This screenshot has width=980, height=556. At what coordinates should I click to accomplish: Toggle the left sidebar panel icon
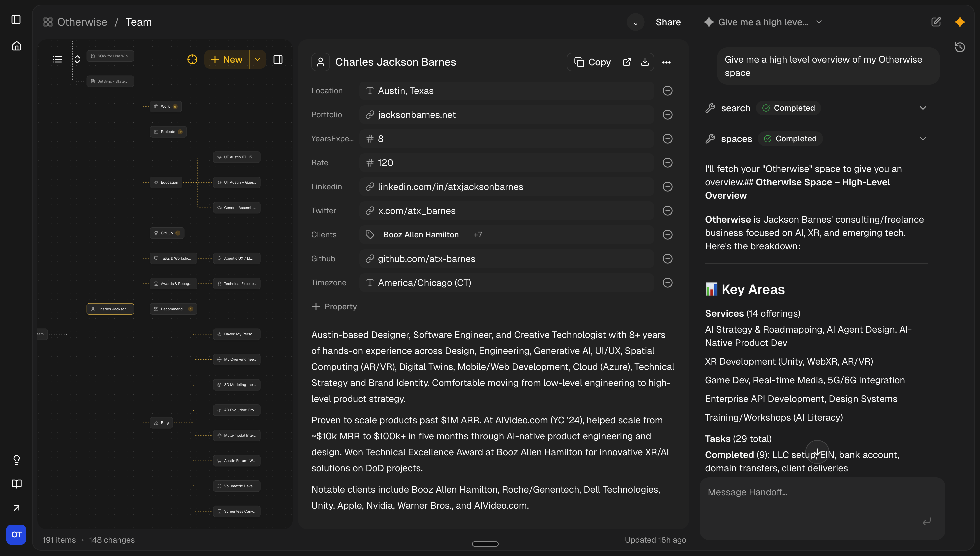(16, 19)
